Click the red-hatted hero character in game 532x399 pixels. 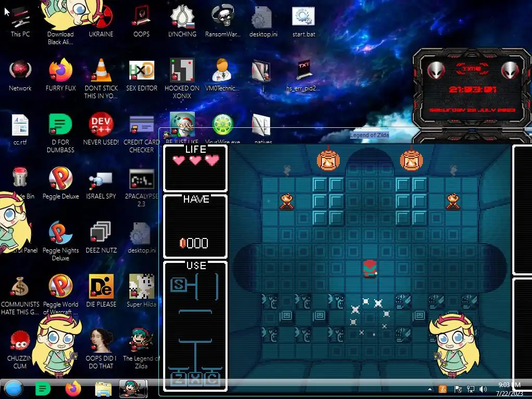coord(369,269)
